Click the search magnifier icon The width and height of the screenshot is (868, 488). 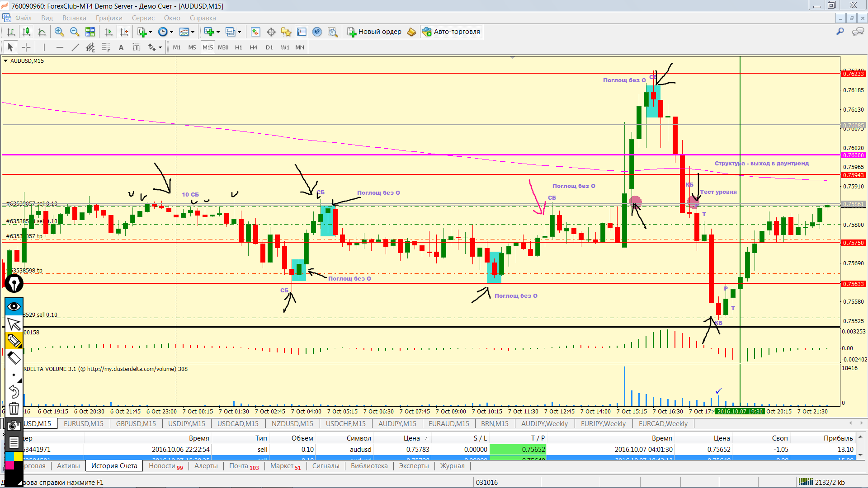[x=840, y=32]
